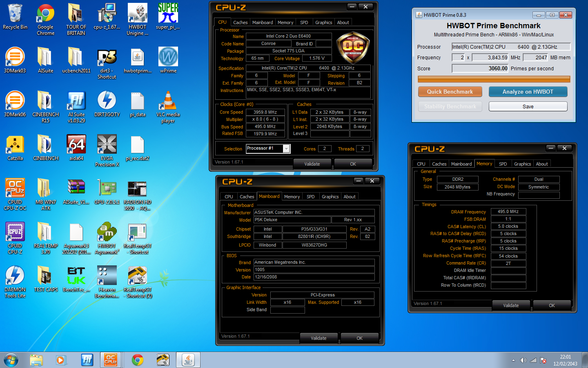Viewport: 588px width, 368px height.
Task: Click the Name field Intel Core 2 Duo E6400
Action: tap(289, 36)
